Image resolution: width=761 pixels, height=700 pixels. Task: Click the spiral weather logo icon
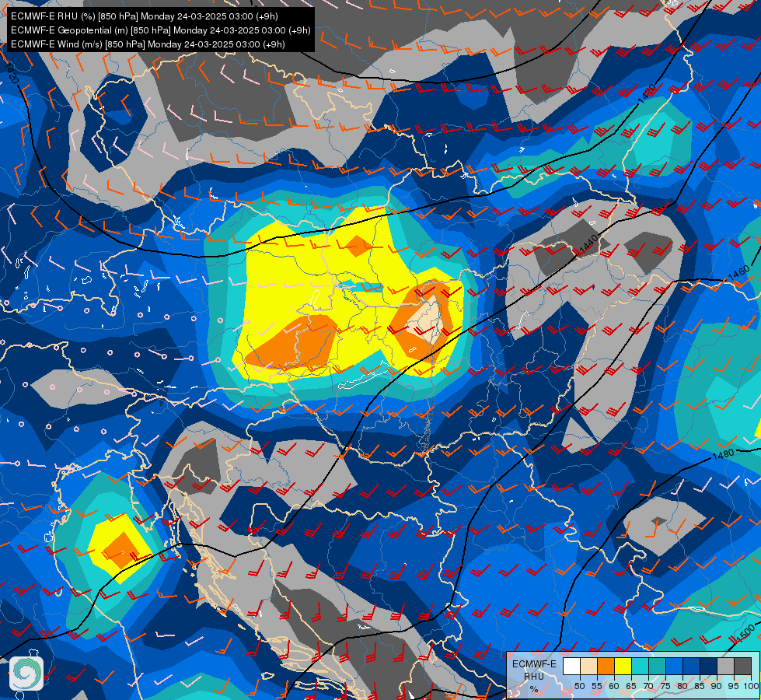click(26, 674)
